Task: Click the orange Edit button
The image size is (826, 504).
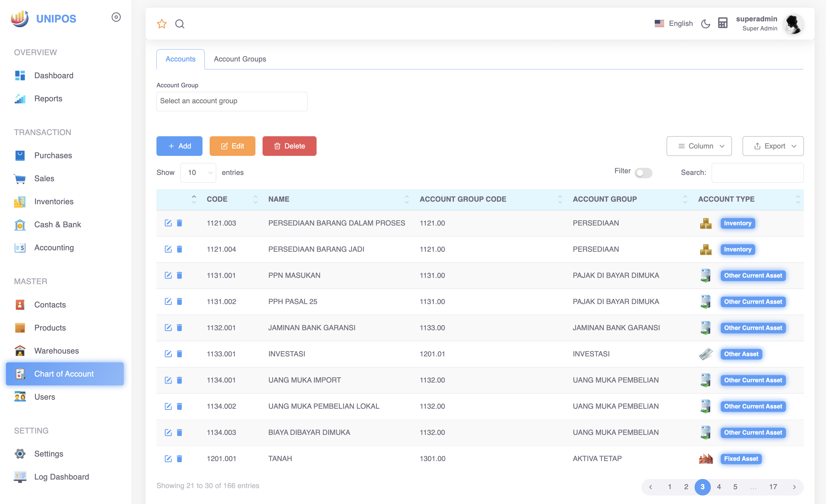Action: [232, 146]
